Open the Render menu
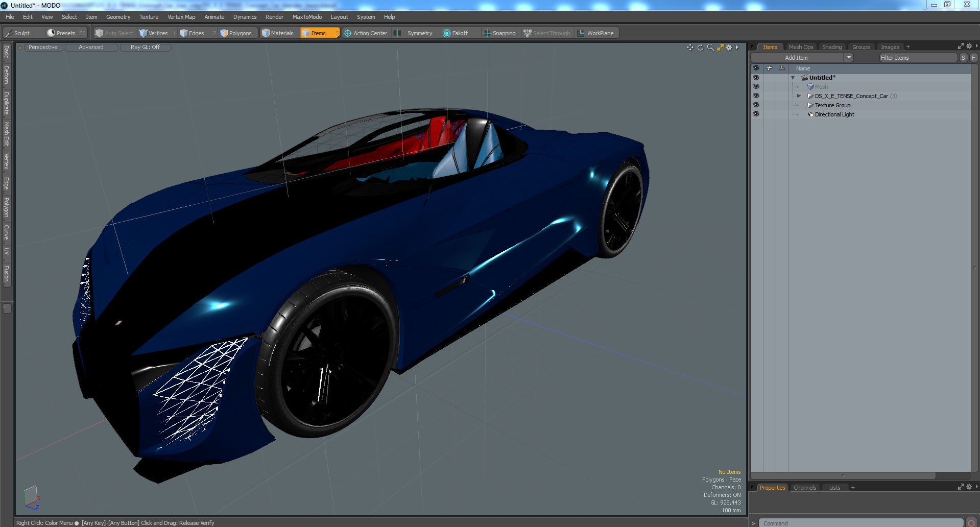Screen dimensions: 980x527 point(274,17)
